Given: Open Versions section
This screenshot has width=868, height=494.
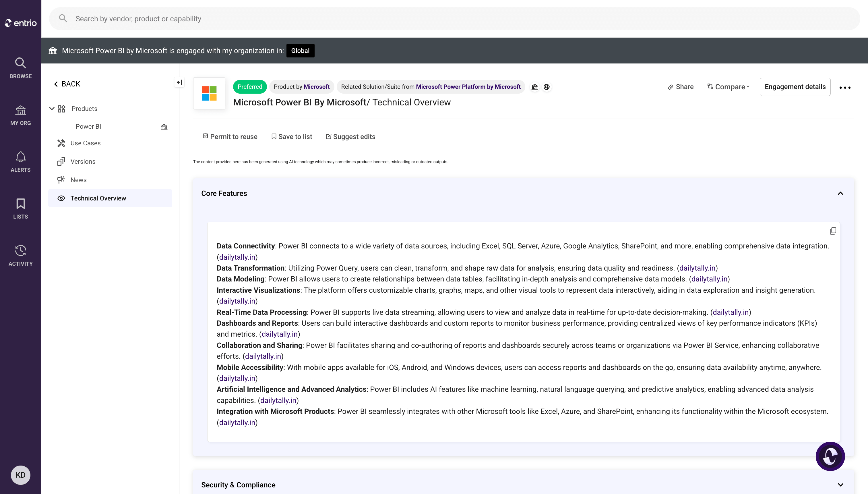Looking at the screenshot, I should click(83, 161).
